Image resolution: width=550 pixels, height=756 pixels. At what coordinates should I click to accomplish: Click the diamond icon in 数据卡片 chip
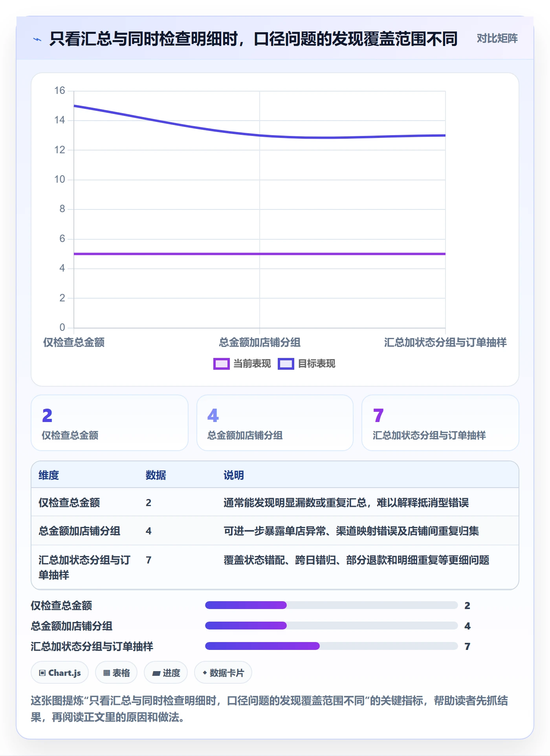tap(205, 673)
